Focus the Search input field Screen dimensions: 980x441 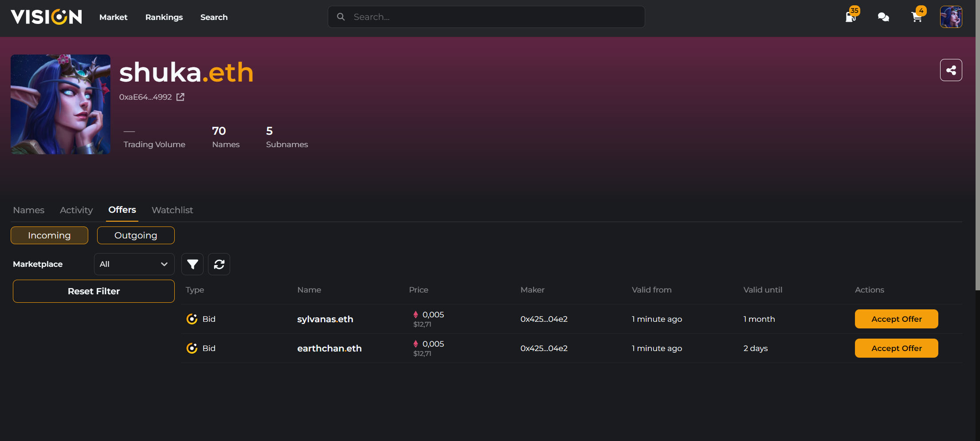click(x=486, y=17)
